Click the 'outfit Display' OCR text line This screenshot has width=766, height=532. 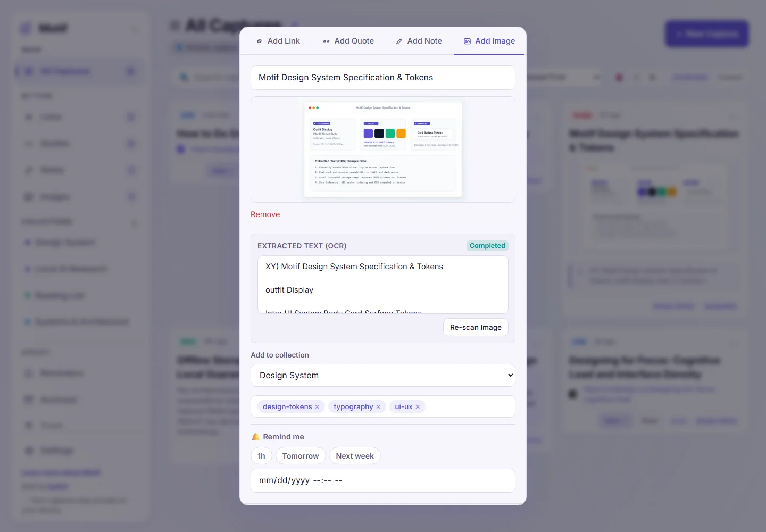(x=289, y=290)
